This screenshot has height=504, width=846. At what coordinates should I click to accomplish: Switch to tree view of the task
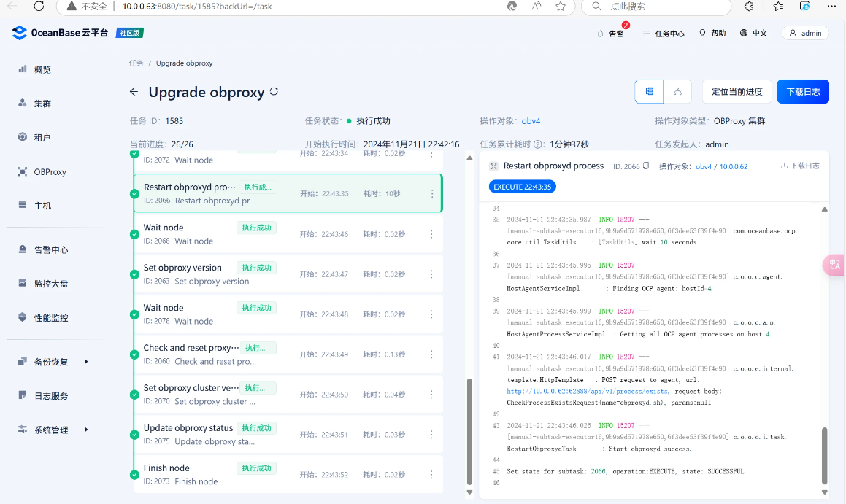click(x=677, y=91)
